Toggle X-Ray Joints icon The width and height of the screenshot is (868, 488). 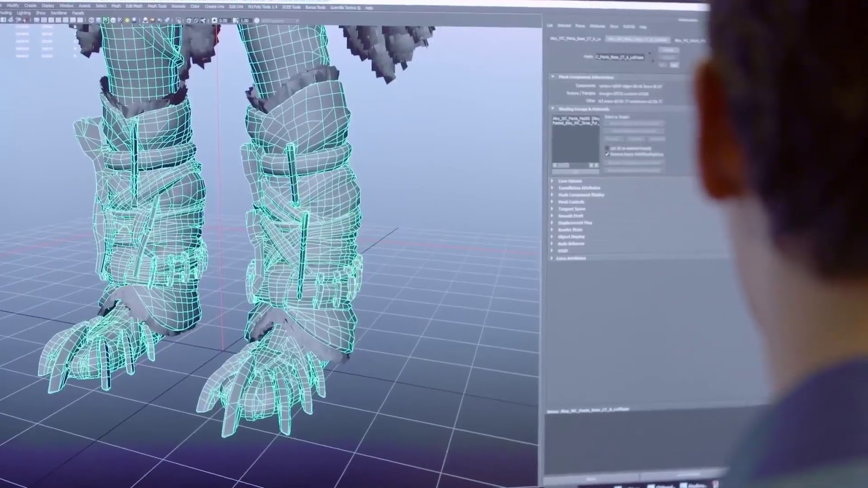click(x=203, y=20)
